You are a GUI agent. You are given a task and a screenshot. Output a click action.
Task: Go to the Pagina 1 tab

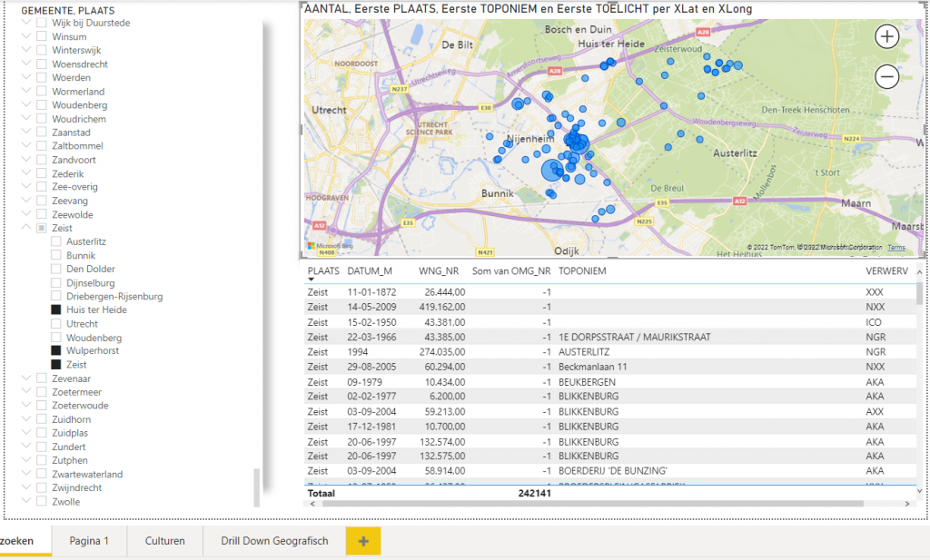(89, 541)
